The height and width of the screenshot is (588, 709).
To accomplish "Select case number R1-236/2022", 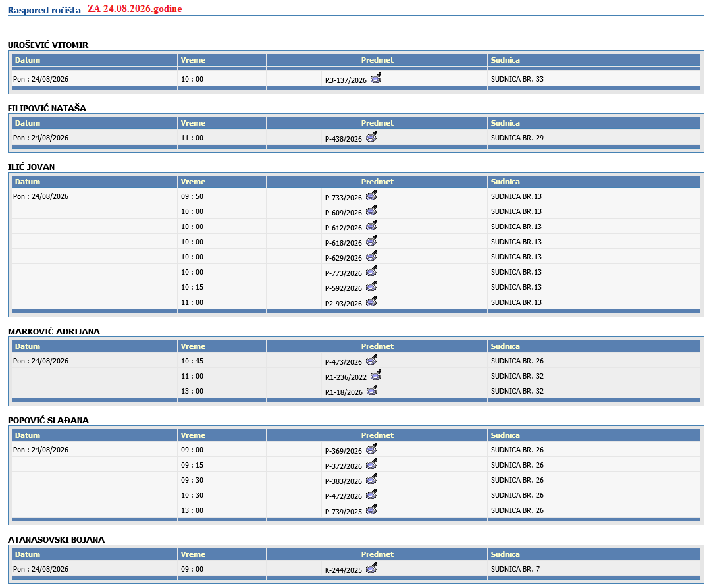I will (x=346, y=377).
